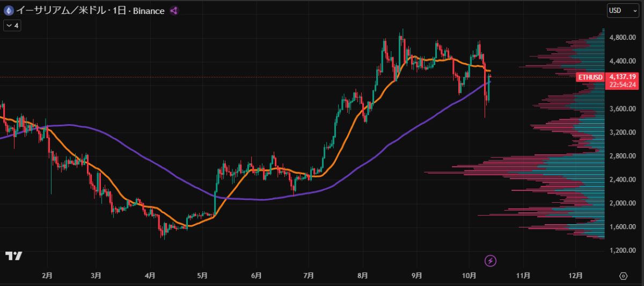The height and width of the screenshot is (286, 644).
Task: Click the 5月 label on time axis
Action: tap(202, 276)
